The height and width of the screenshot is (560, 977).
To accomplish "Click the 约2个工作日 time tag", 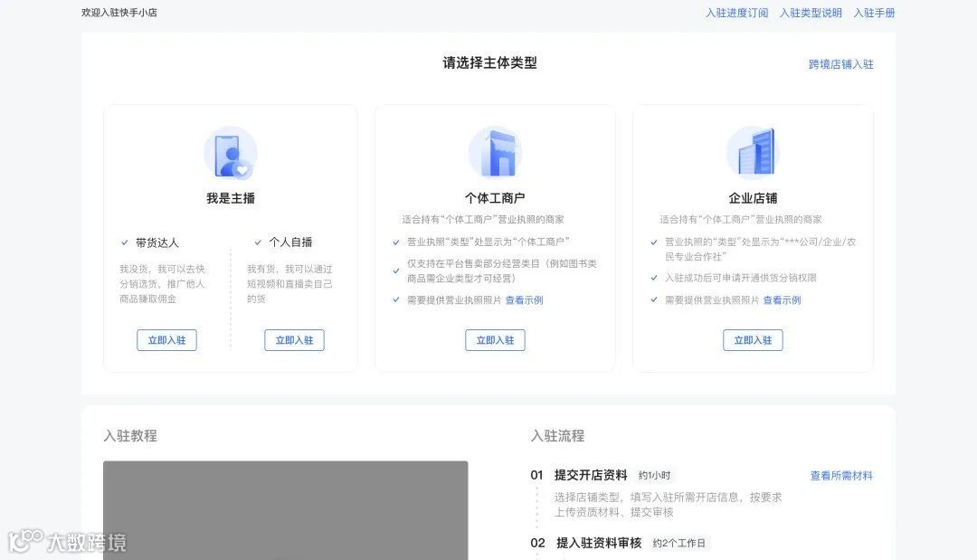I will [678, 543].
